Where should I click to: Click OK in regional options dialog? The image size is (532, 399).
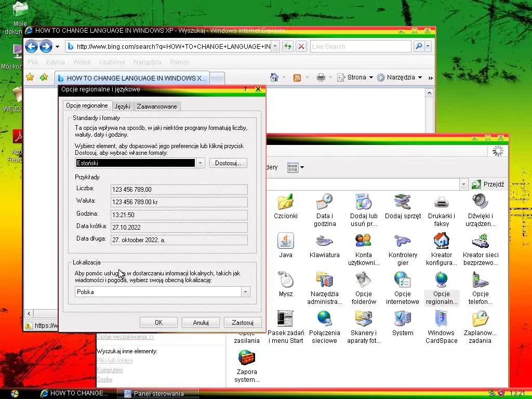click(158, 322)
